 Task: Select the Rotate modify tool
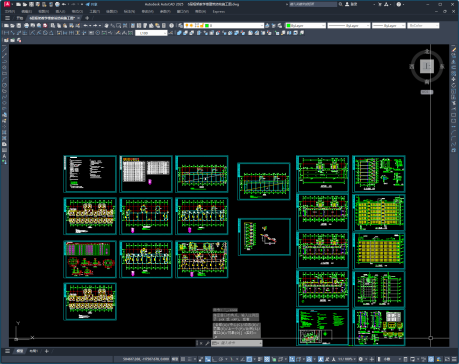454,85
